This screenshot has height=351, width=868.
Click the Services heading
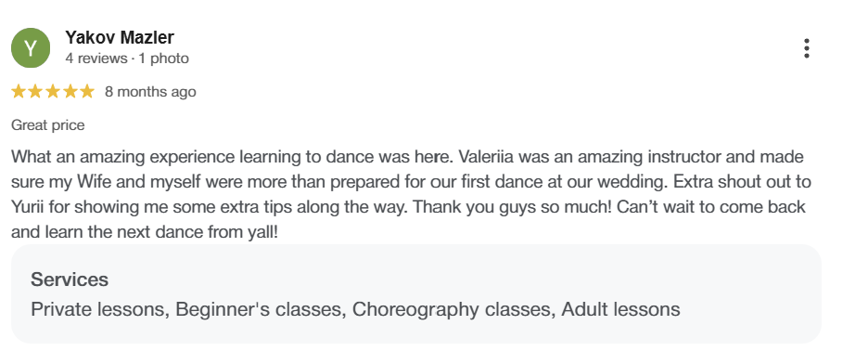pos(70,279)
